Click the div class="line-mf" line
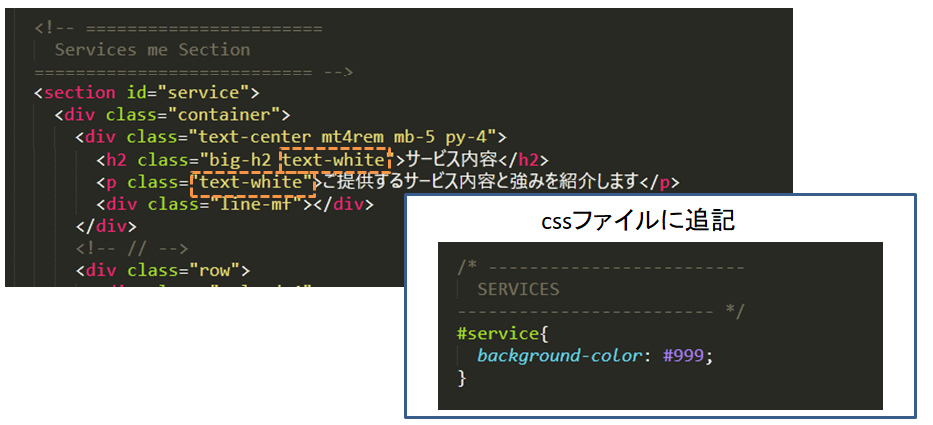Viewport: 933px width, 425px height. (235, 205)
